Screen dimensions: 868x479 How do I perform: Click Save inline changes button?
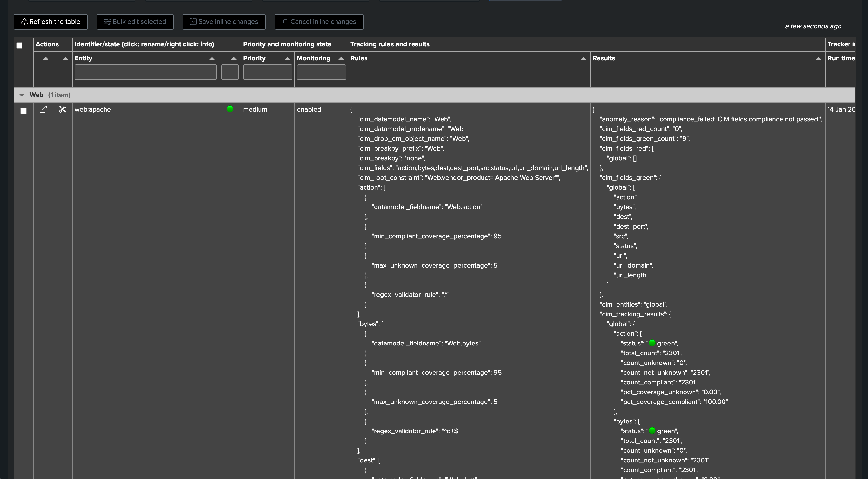click(224, 22)
